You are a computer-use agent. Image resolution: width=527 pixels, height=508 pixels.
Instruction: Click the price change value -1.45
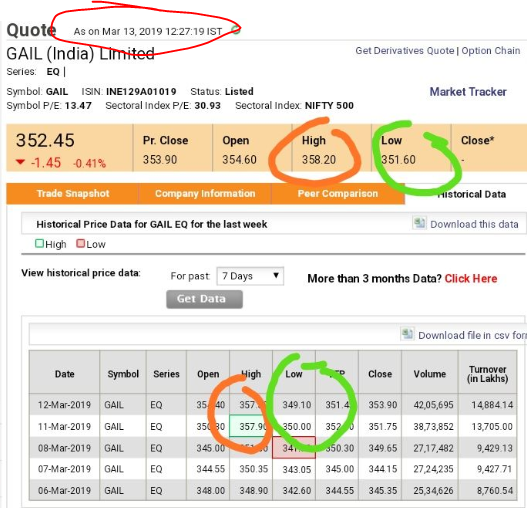pos(46,163)
